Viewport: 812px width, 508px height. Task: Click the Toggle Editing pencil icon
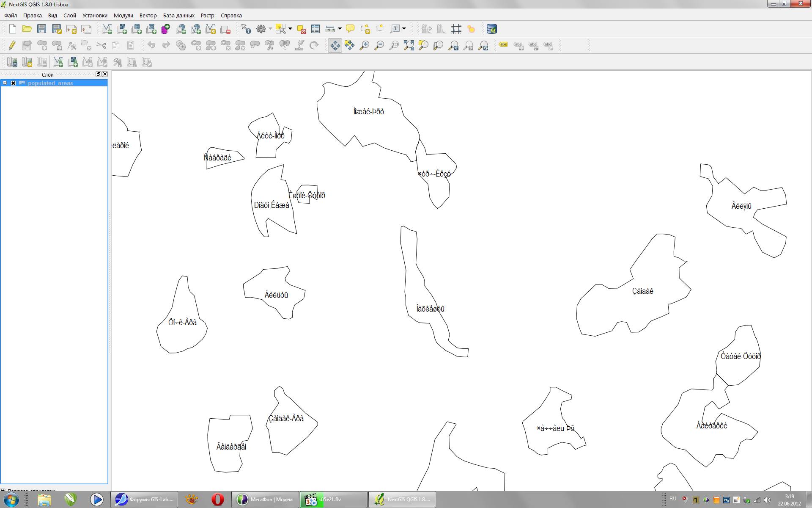[12, 45]
